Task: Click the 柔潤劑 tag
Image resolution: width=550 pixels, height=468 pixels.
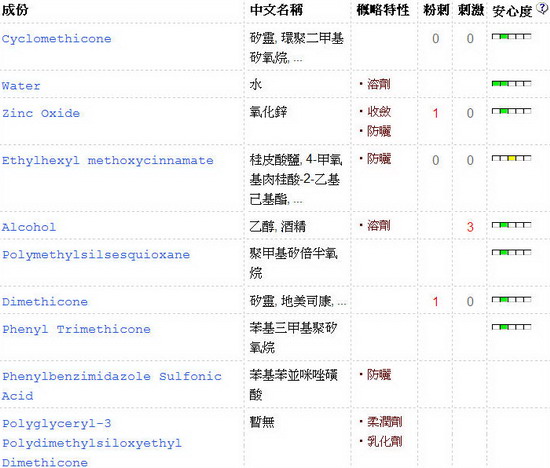Action: pos(385,422)
